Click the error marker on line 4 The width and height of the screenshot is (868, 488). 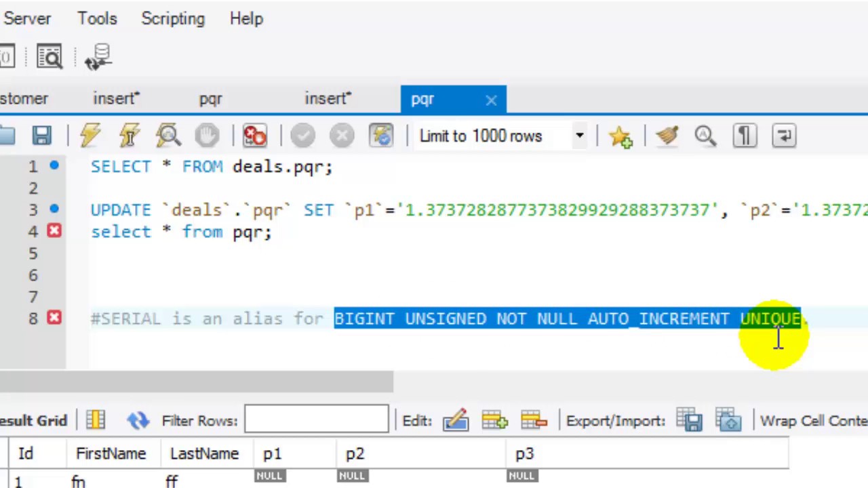pos(54,231)
